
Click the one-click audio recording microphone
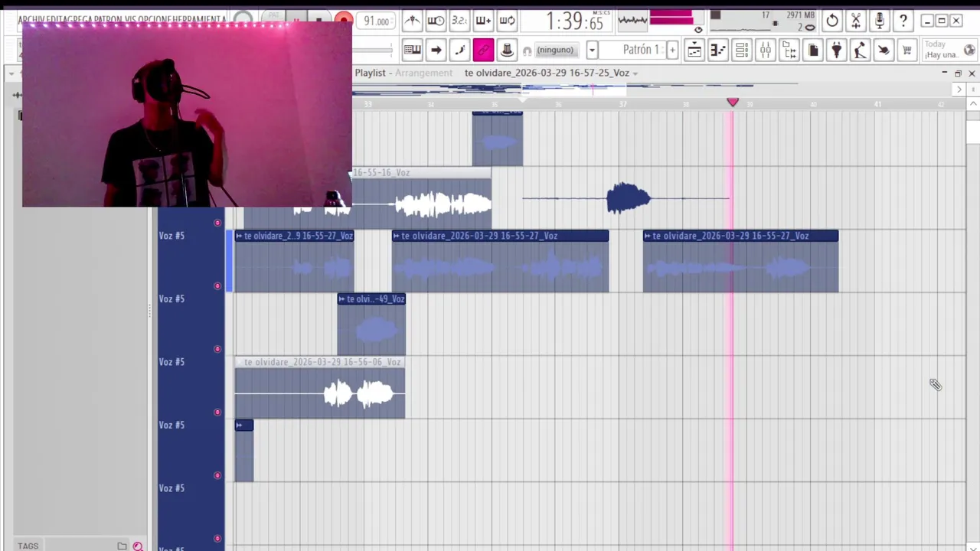[x=880, y=21]
